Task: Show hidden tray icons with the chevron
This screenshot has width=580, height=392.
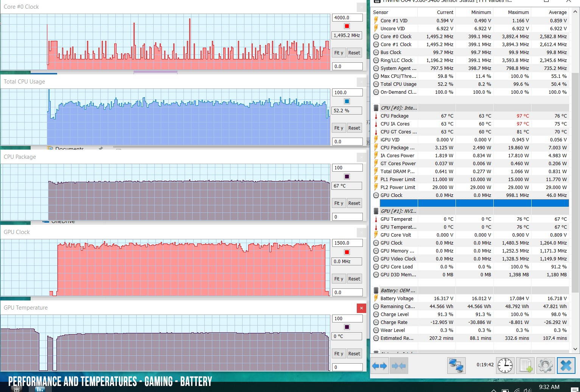Action: pyautogui.click(x=493, y=390)
